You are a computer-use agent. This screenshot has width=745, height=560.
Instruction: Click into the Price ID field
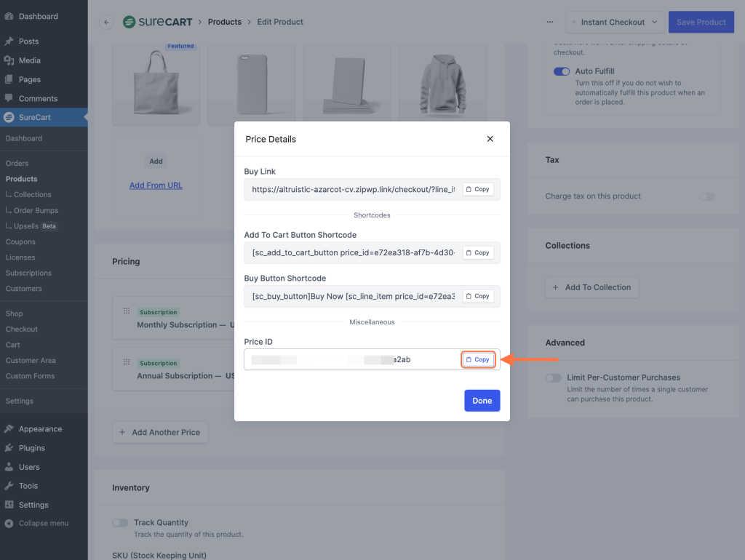[349, 359]
